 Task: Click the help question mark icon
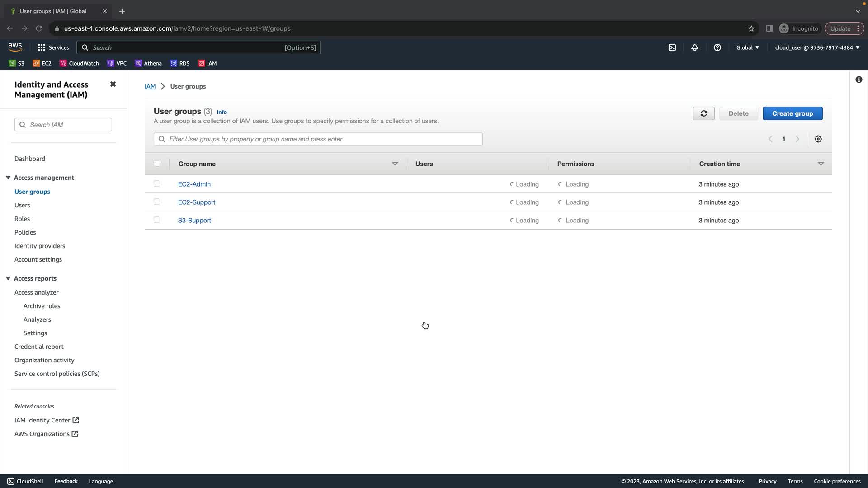click(x=717, y=47)
